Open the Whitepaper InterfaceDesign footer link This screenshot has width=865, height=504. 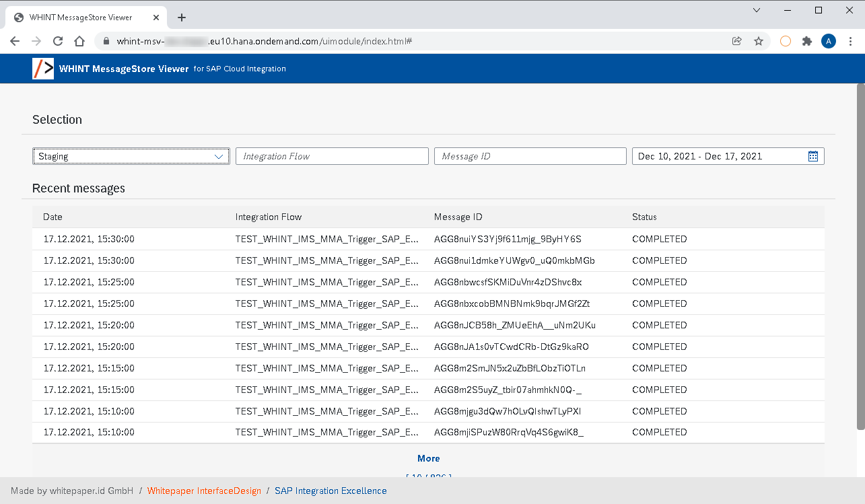(x=204, y=491)
